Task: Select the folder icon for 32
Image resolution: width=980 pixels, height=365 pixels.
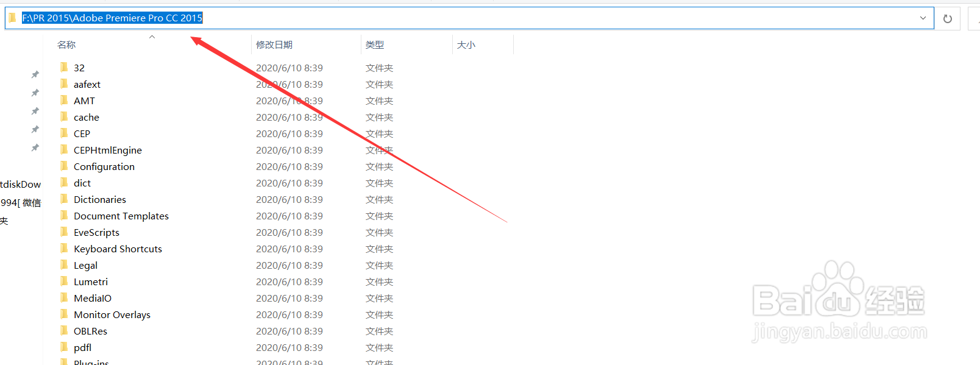Action: click(x=64, y=67)
